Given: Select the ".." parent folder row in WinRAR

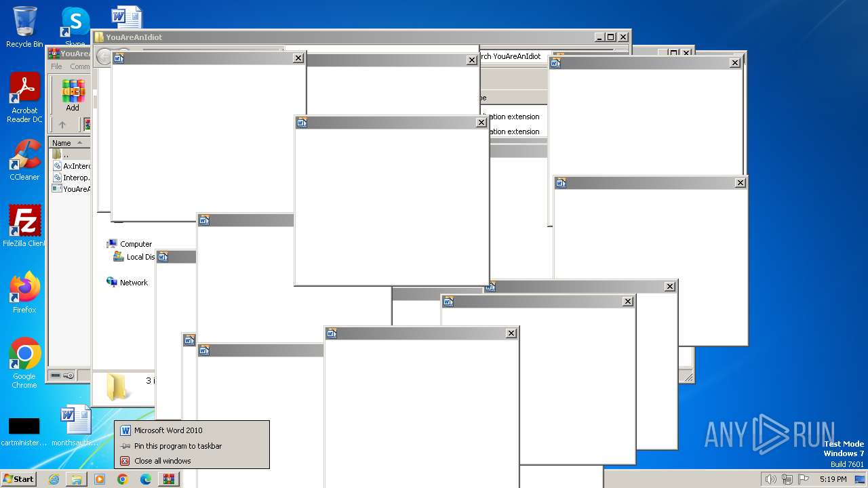Looking at the screenshot, I should pos(71,155).
